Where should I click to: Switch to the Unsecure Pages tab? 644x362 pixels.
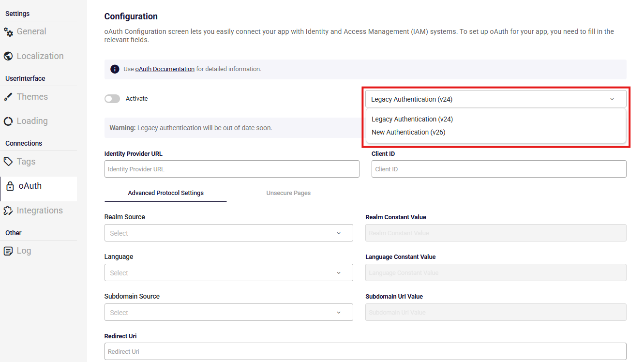tap(288, 193)
